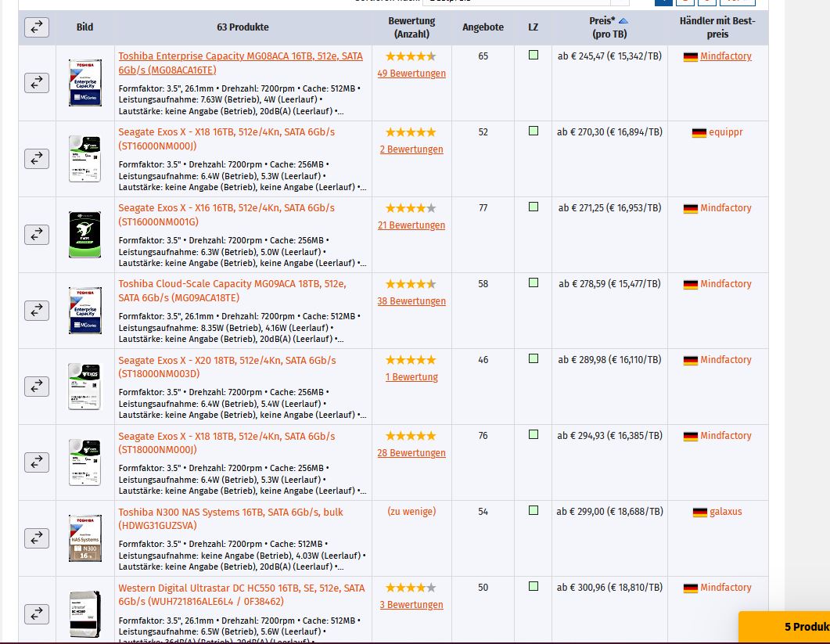The width and height of the screenshot is (830, 644).
Task: Add Seagate Exos X18 18TB to comparison
Action: tap(37, 462)
